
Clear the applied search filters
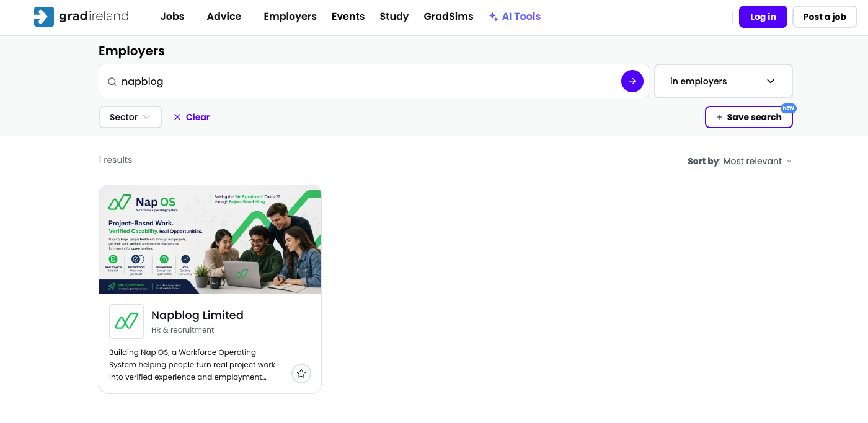[192, 117]
